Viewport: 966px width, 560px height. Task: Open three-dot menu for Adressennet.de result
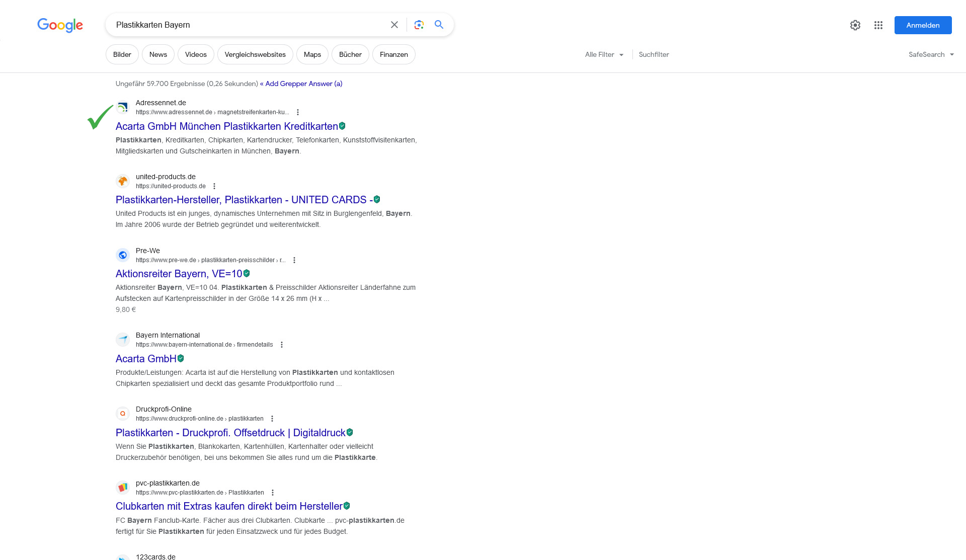click(x=298, y=112)
